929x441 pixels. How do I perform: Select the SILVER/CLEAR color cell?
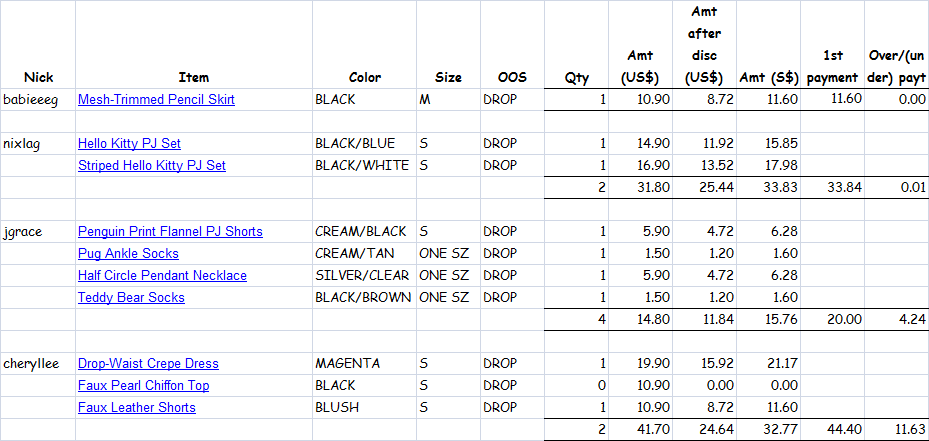364,276
